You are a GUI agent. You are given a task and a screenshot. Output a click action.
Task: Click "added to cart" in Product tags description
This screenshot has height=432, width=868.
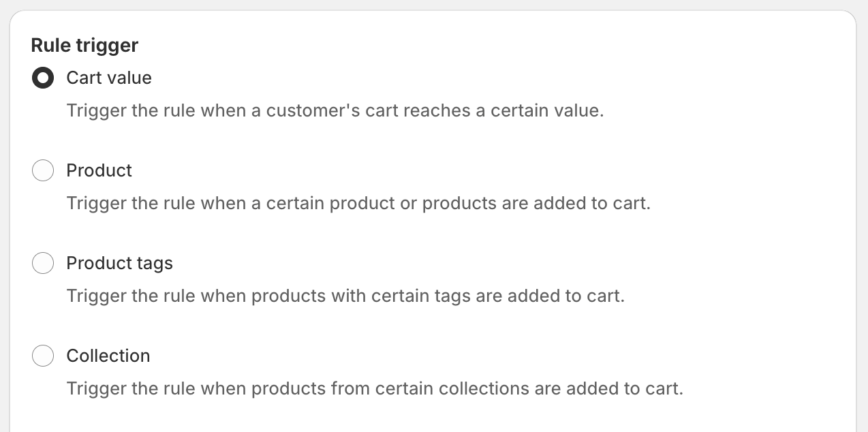[576, 296]
